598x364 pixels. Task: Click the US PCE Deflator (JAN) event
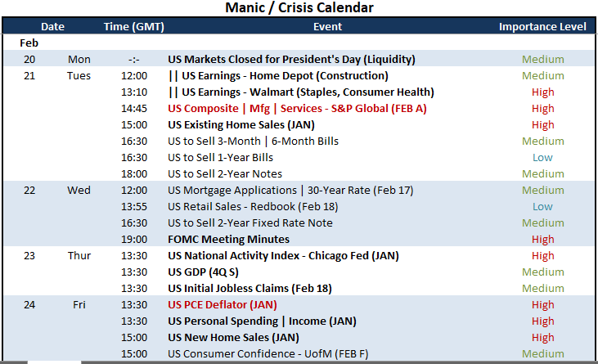tap(223, 305)
